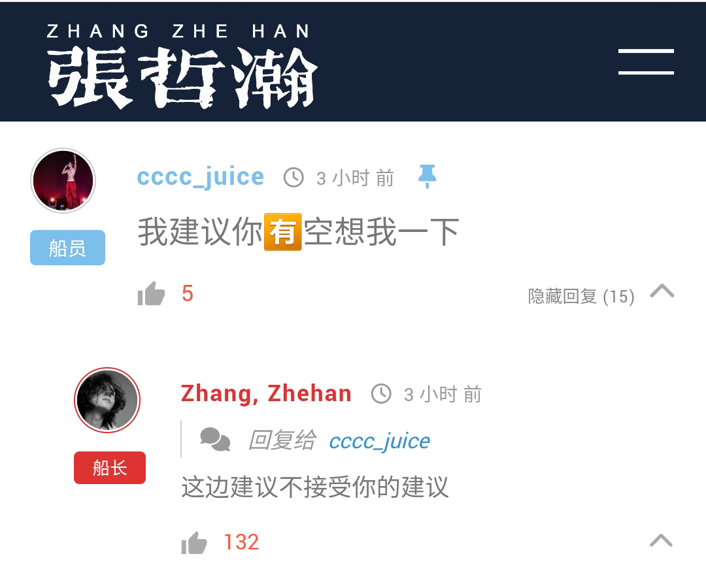Open Zhang, Zhehan avatar thumbnail
The width and height of the screenshot is (706, 588).
click(x=107, y=400)
